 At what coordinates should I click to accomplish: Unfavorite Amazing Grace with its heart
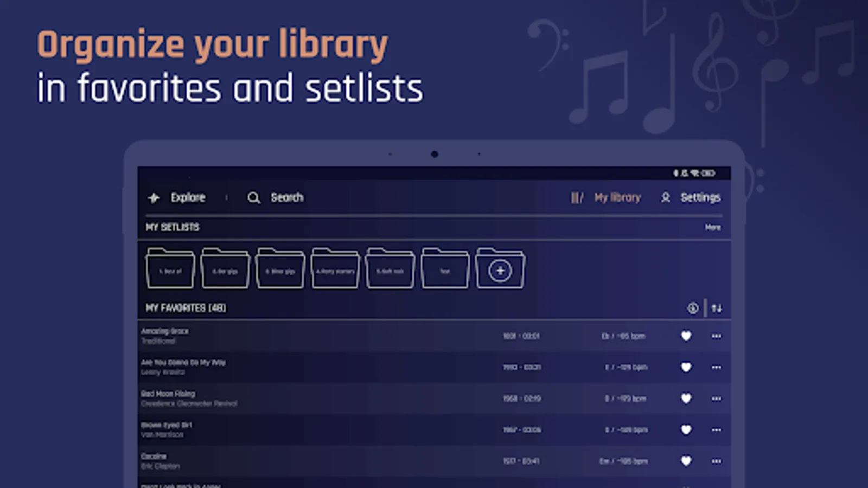point(686,336)
